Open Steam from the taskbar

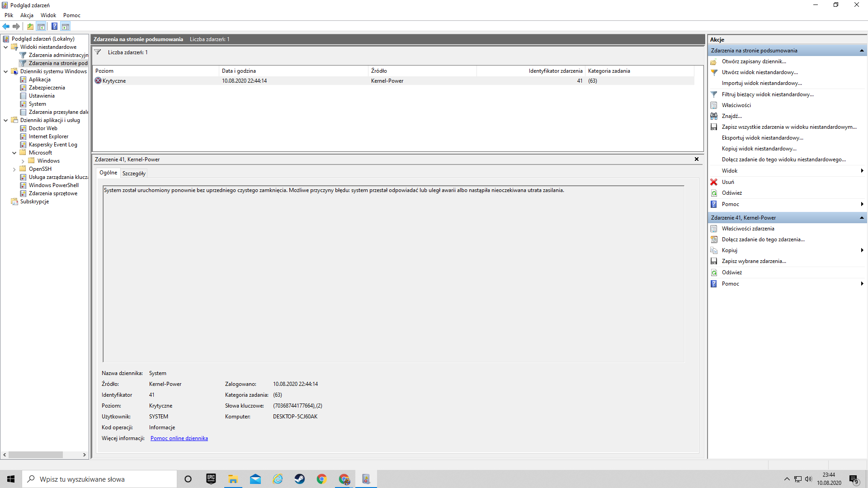(299, 479)
